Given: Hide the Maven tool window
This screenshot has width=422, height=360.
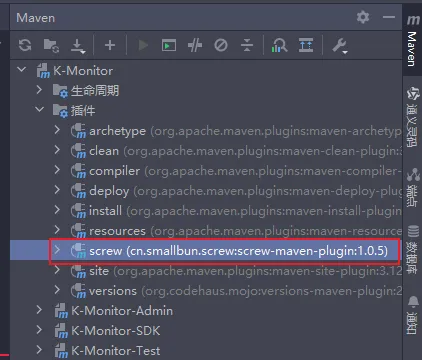Looking at the screenshot, I should click(x=389, y=17).
